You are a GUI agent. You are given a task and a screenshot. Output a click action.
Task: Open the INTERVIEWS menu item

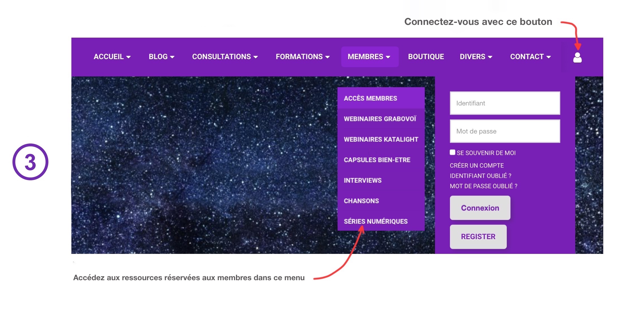pos(381,180)
